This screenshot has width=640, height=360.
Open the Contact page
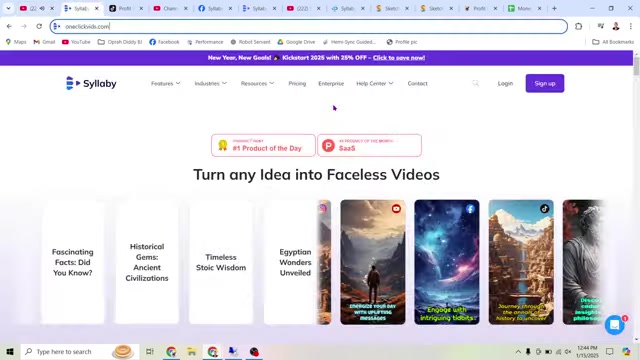[x=417, y=83]
